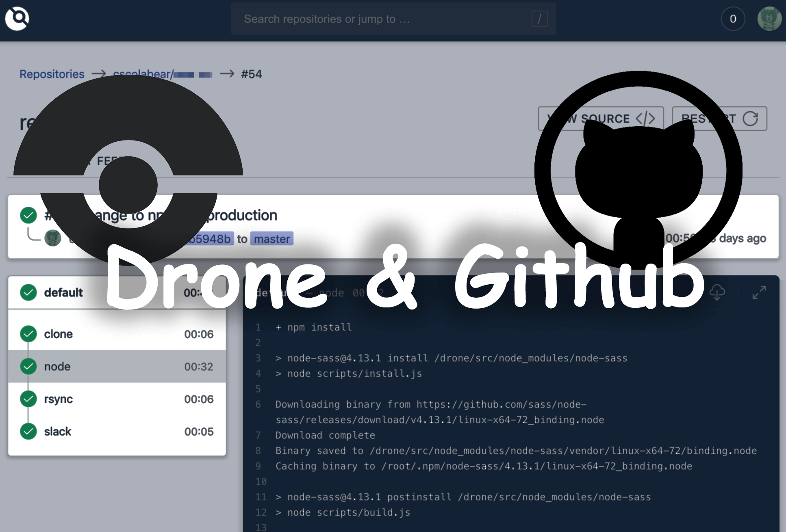This screenshot has width=786, height=532.
Task: Click the build number #54 breadcrumb
Action: (252, 74)
